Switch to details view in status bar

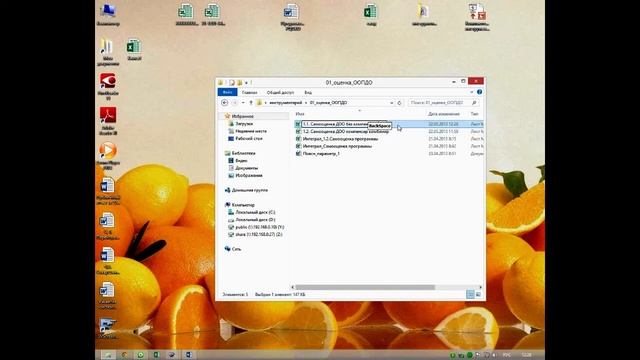pyautogui.click(x=470, y=294)
